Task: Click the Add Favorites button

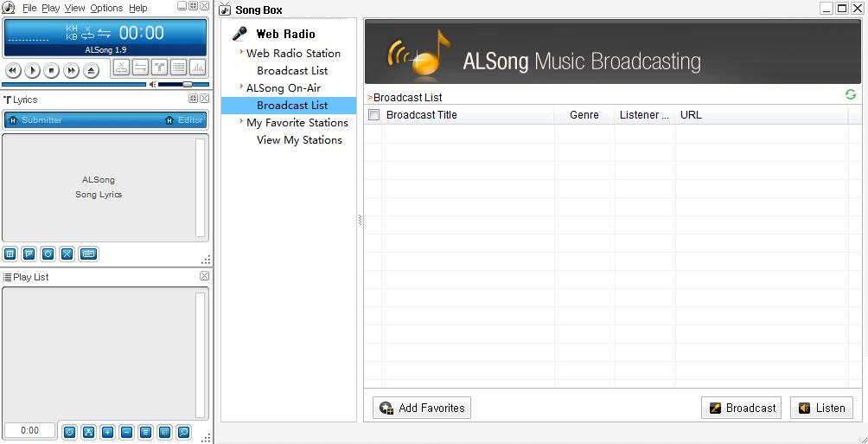Action: point(422,408)
